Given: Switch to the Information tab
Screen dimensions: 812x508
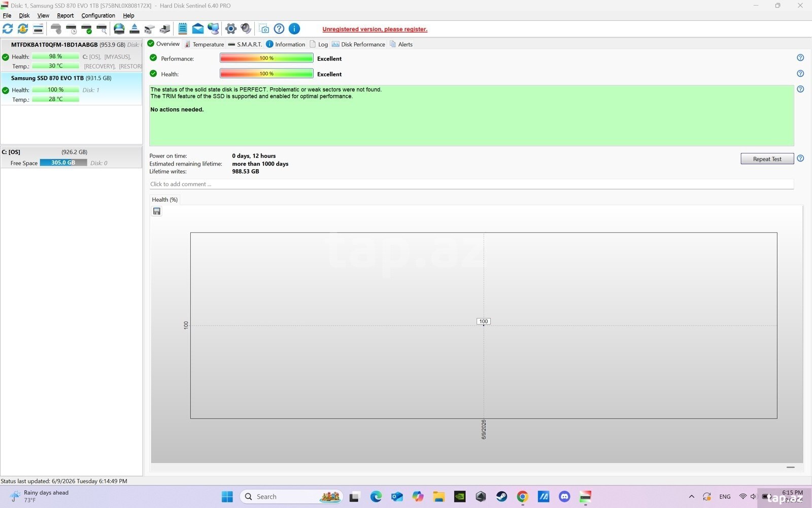Looking at the screenshot, I should tap(286, 45).
